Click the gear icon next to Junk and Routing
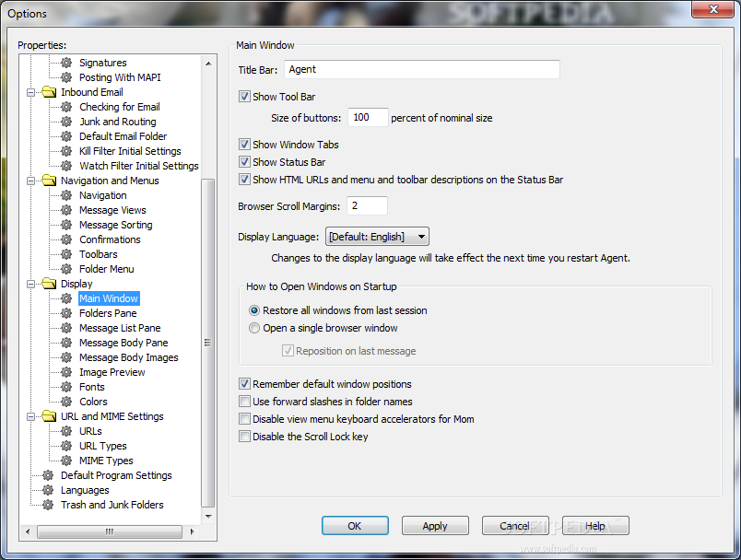 click(66, 122)
